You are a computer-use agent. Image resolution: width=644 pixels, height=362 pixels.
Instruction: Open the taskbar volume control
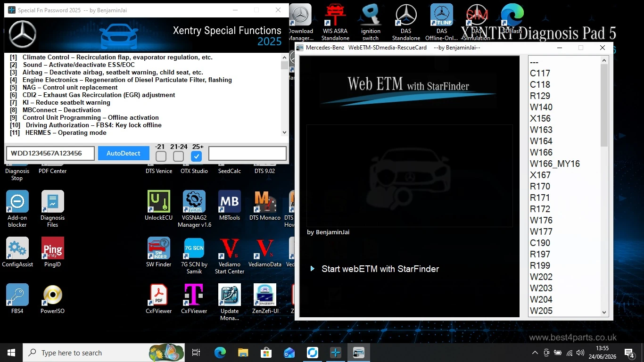(x=580, y=353)
